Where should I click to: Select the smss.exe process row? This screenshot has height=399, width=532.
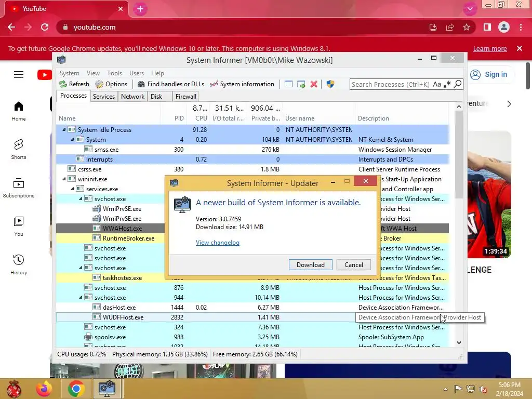[252, 149]
